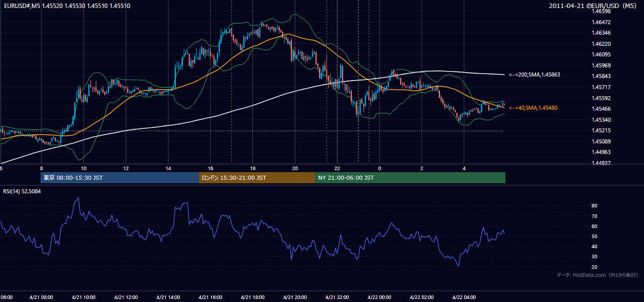Click price scale value 1.45089

602,141
